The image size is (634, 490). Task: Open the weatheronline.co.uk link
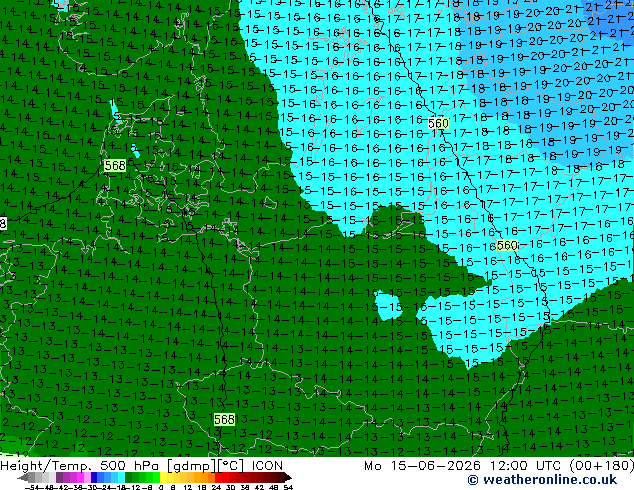pyautogui.click(x=542, y=480)
